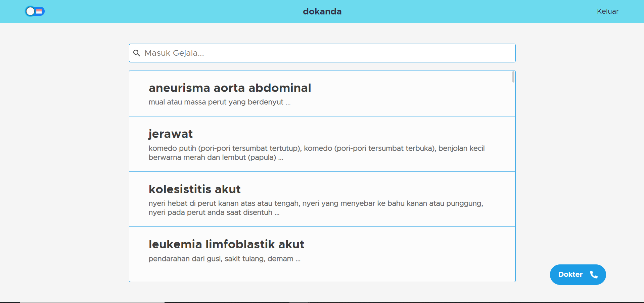Open the kolesistitis akut entry
644x303 pixels.
tap(322, 199)
